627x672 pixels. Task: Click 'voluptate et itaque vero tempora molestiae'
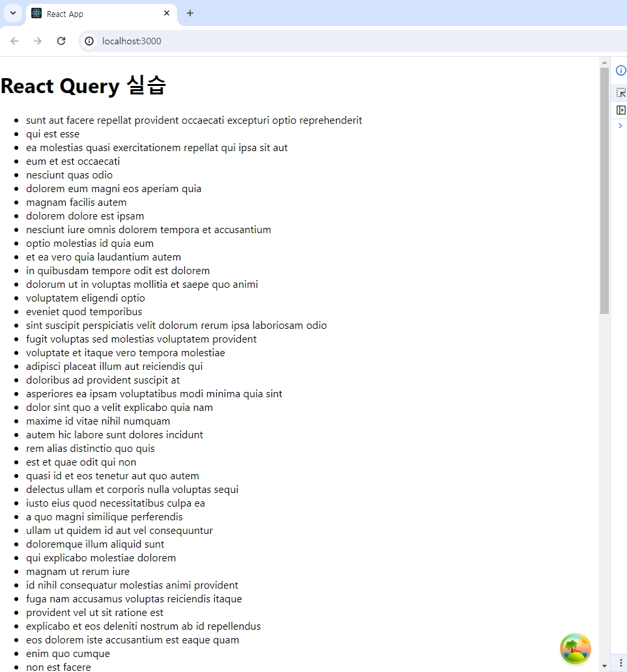tap(126, 353)
